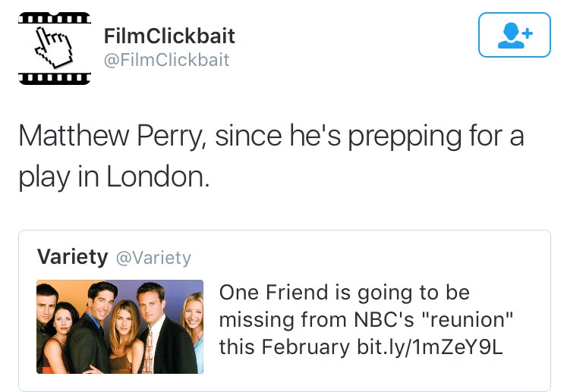This screenshot has width=564, height=392.
Task: Select the main tweet text about Matthew Perry
Action: (271, 156)
